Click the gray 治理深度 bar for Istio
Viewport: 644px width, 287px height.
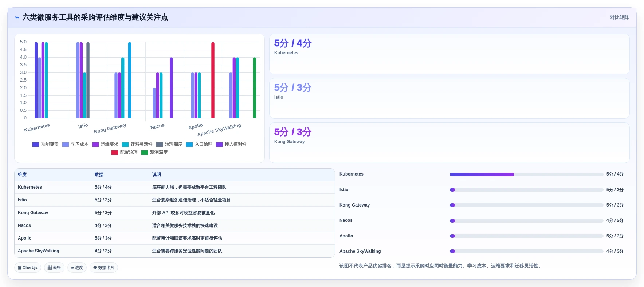click(88, 80)
